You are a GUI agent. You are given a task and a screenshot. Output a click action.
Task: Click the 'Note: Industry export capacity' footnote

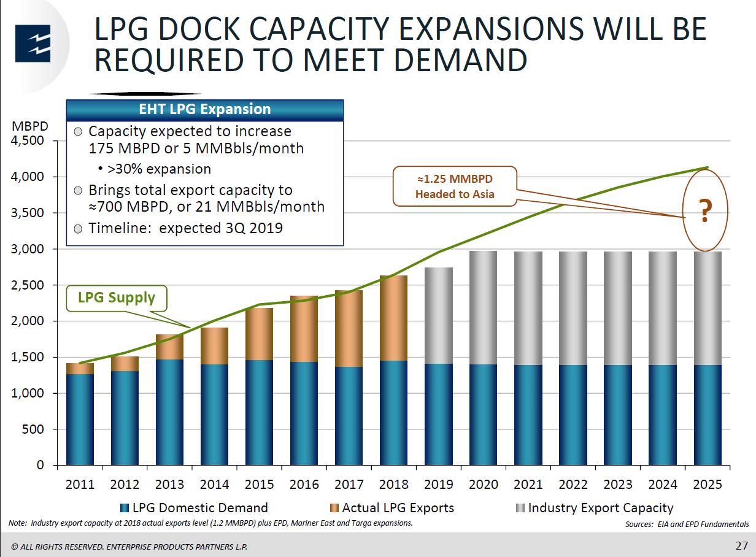(x=210, y=523)
